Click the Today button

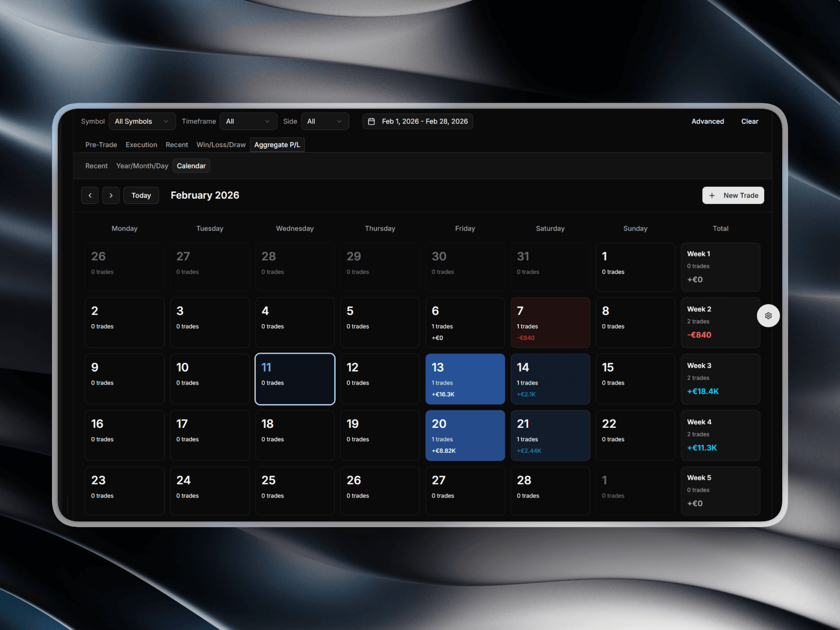[141, 195]
